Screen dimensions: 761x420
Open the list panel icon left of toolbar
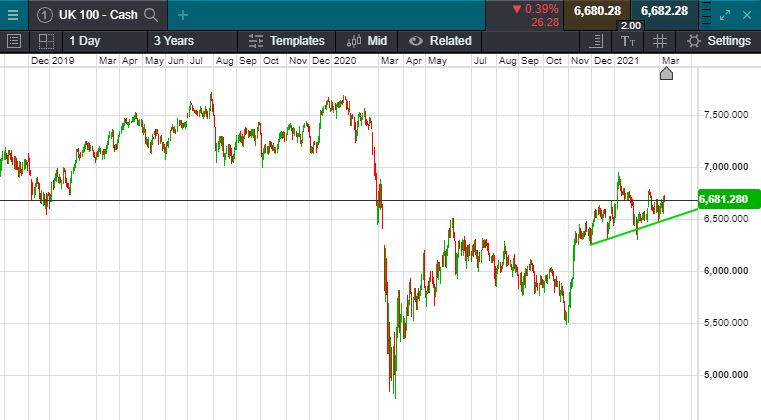(14, 41)
